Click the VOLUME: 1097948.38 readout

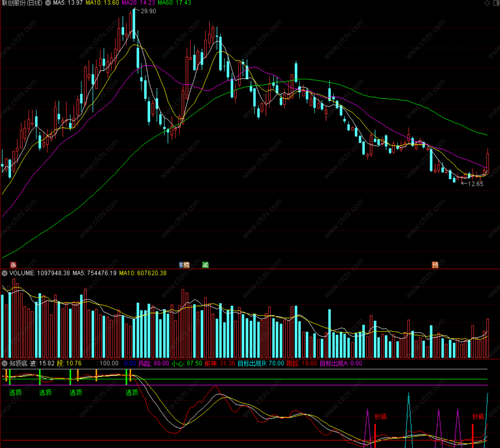[40, 273]
